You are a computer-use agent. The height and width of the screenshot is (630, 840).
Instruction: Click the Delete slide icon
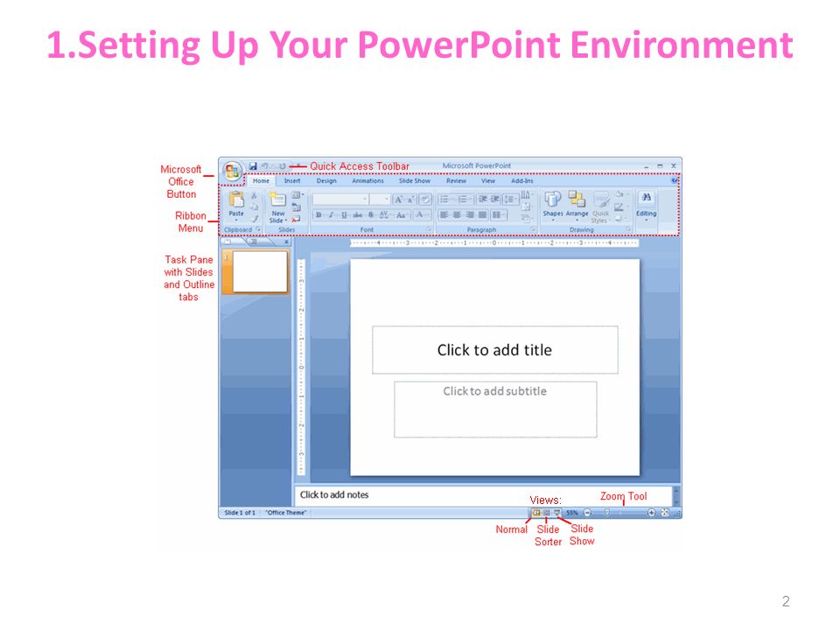[296, 219]
